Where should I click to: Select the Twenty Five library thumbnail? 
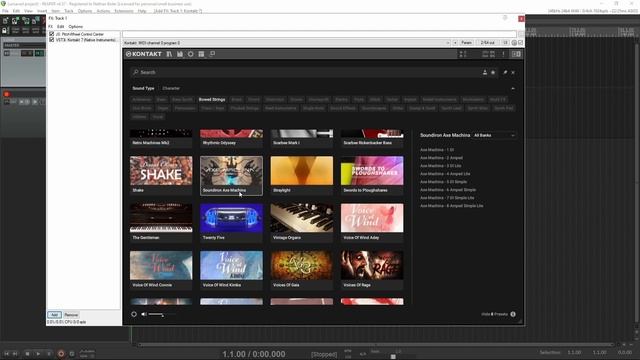pyautogui.click(x=231, y=222)
